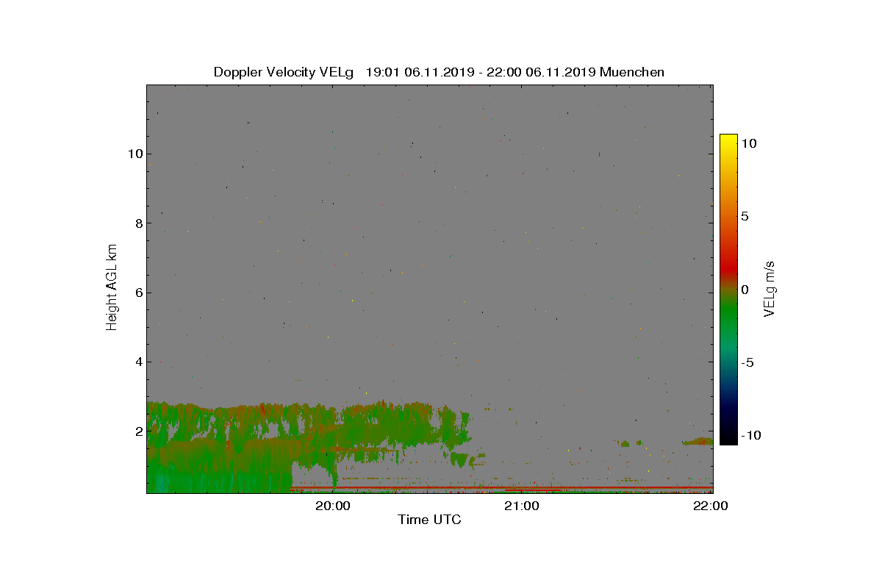Click the 'Time UTC' axis label

pos(430,520)
